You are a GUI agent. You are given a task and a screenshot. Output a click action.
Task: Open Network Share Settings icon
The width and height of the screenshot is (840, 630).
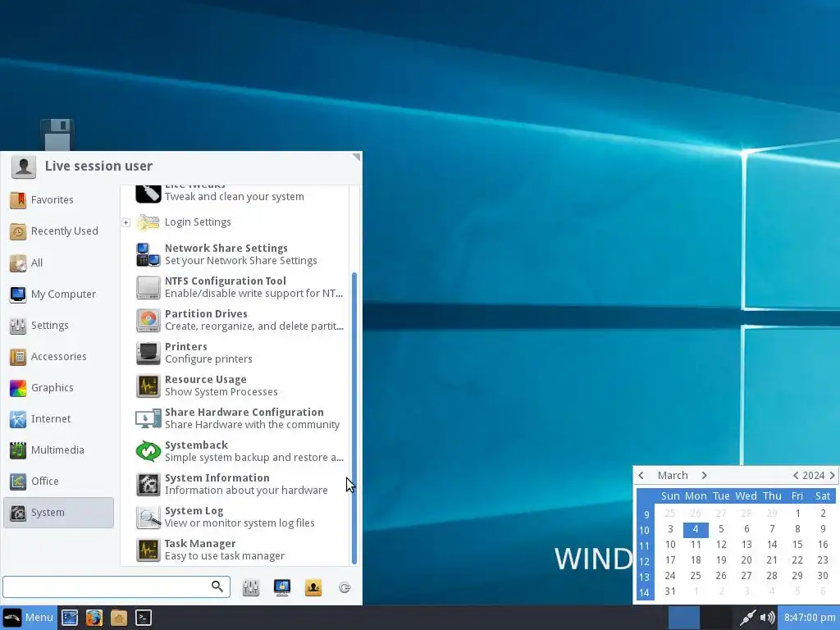click(x=148, y=254)
